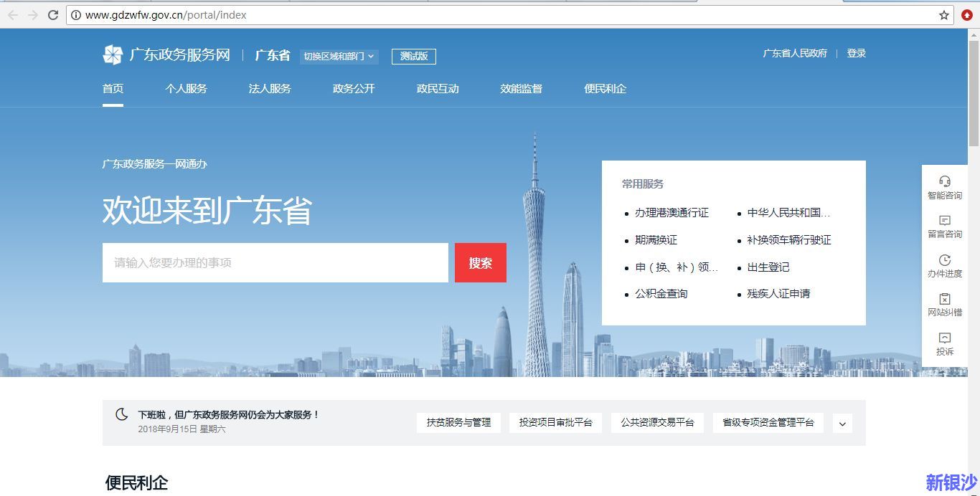
Task: Open the 投诉 complaint icon
Action: (x=944, y=338)
